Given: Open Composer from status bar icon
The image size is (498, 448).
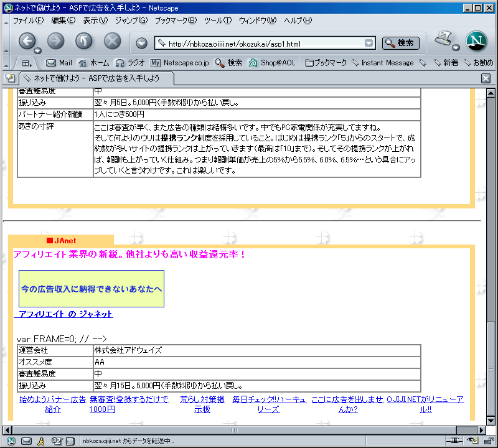Looking at the screenshot, I should point(57,441).
